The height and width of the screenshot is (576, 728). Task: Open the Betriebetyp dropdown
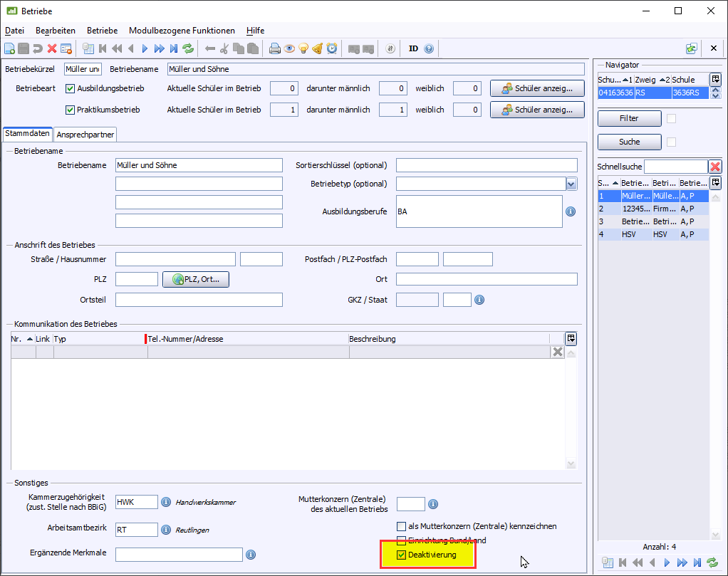[571, 184]
